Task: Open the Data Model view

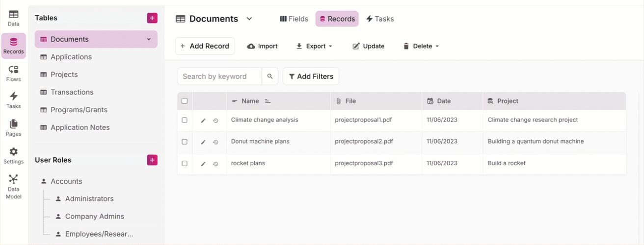Action: point(13,186)
